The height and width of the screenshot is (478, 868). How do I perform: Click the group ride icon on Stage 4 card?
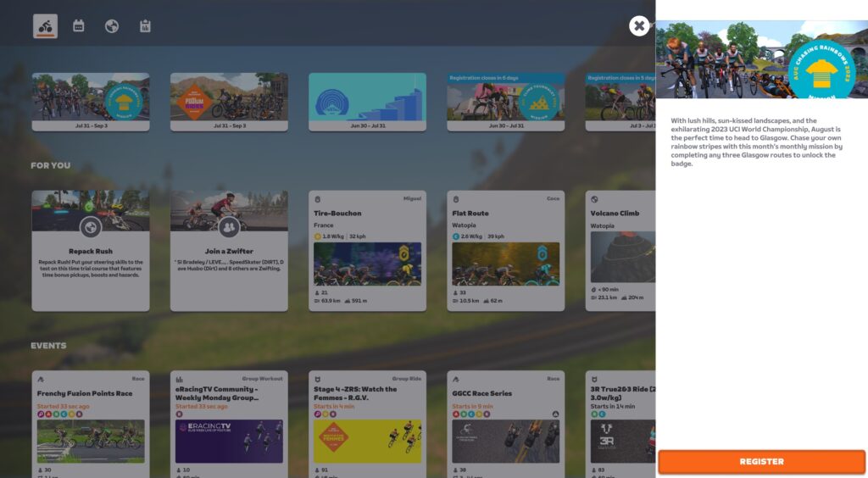tap(318, 380)
